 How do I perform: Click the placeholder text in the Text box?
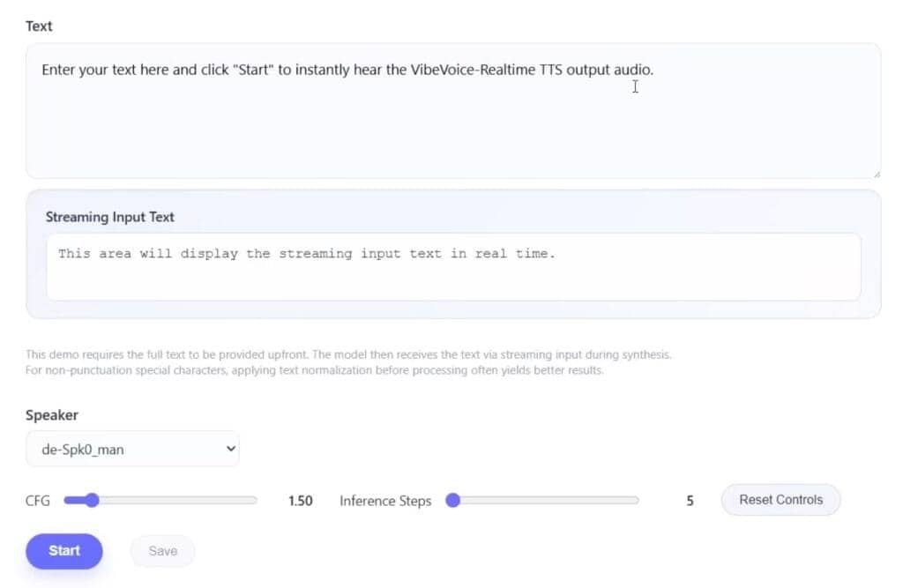click(347, 70)
